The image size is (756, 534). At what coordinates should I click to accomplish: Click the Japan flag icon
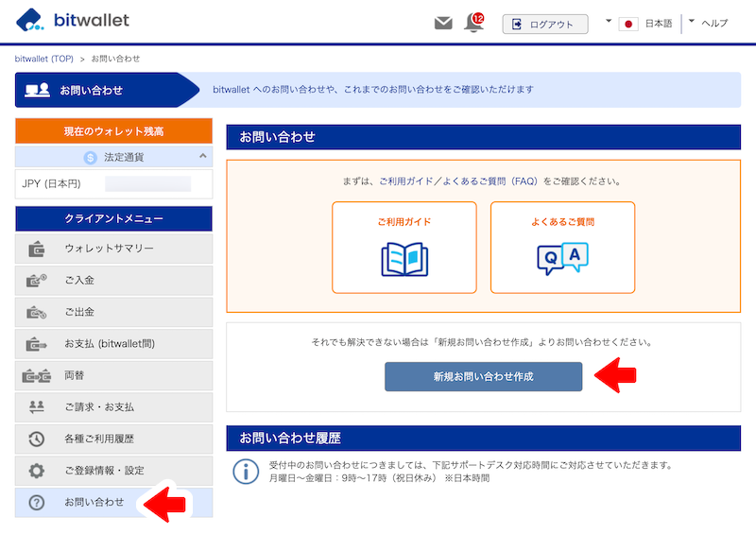click(628, 24)
